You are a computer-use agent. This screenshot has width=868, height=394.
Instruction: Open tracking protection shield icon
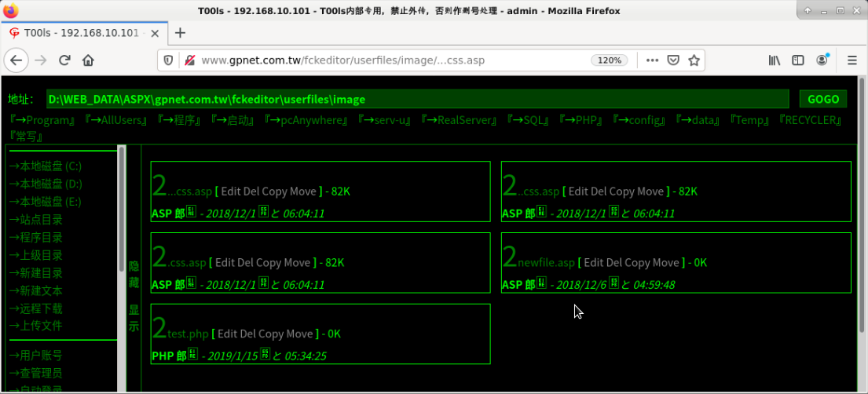[x=169, y=60]
